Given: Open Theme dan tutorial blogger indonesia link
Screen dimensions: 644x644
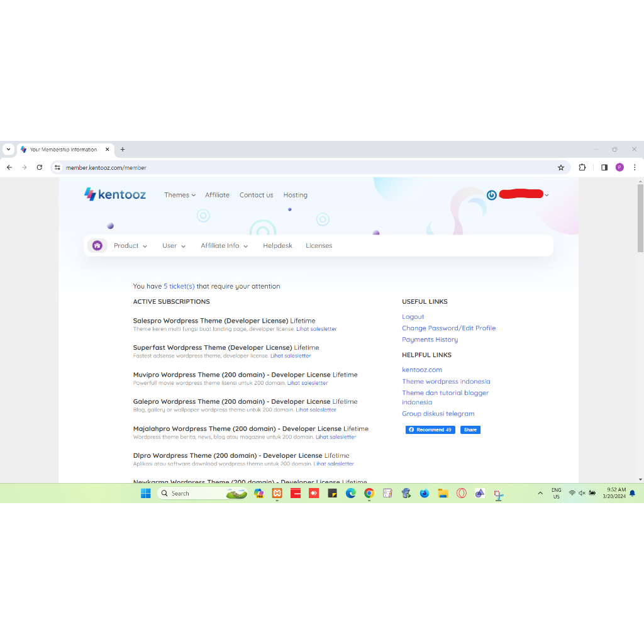Looking at the screenshot, I should pos(445,397).
